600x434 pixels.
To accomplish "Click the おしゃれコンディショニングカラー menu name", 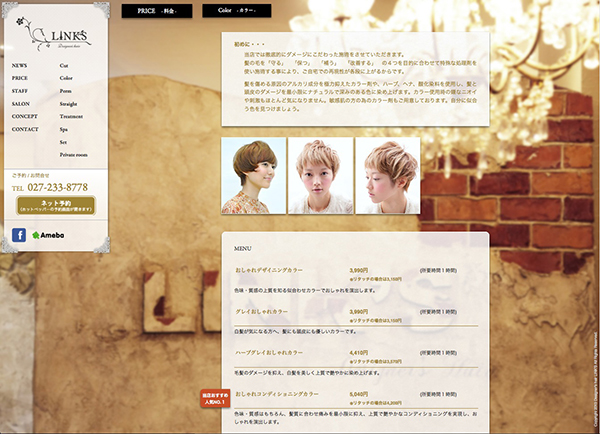I will tap(277, 394).
